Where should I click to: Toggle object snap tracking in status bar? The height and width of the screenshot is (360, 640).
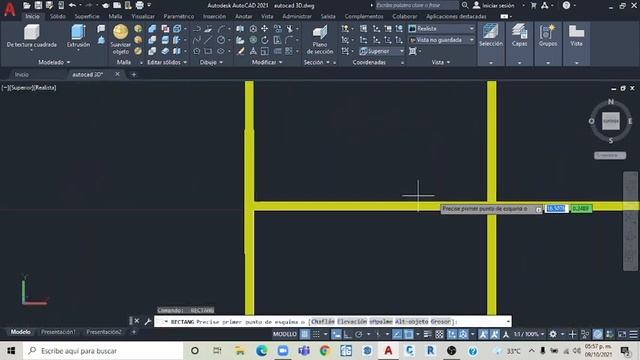point(397,334)
